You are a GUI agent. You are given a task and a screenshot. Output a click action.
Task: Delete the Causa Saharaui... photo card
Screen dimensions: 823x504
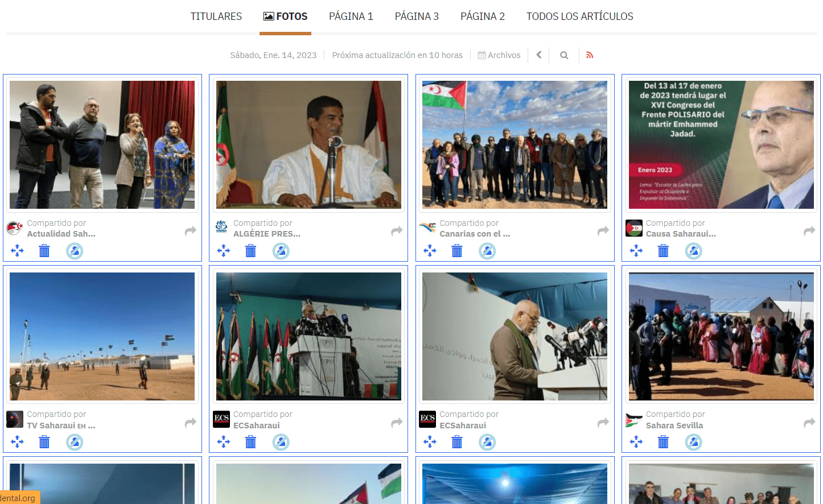(663, 250)
